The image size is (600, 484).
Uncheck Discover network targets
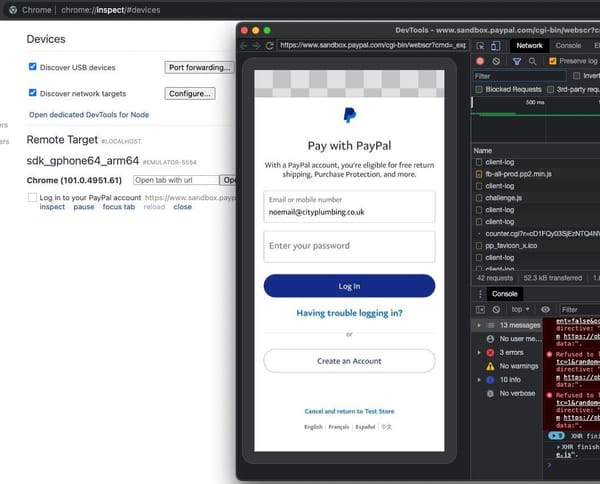(x=33, y=93)
